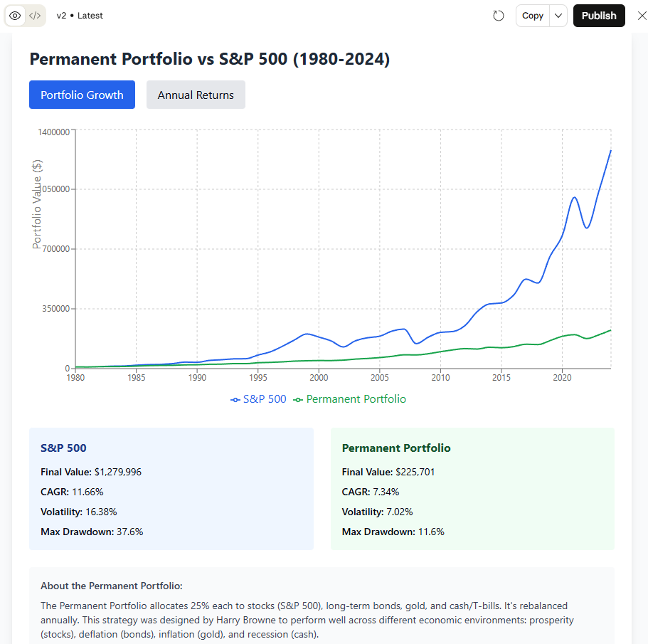Viewport: 648px width, 644px height.
Task: Click the S&P 500 stats card
Action: tap(171, 489)
